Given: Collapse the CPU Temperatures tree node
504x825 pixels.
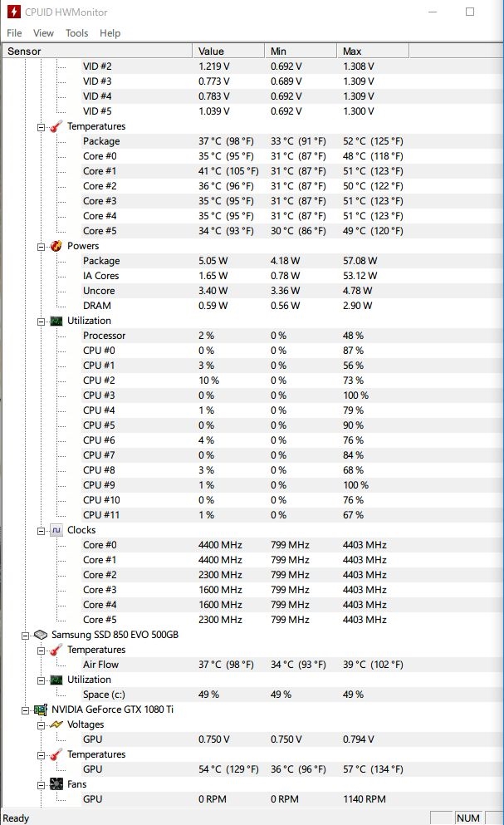Looking at the screenshot, I should (41, 127).
